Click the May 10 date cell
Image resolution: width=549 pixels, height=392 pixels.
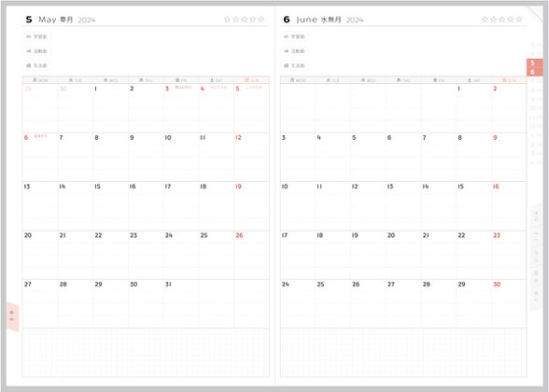181,157
